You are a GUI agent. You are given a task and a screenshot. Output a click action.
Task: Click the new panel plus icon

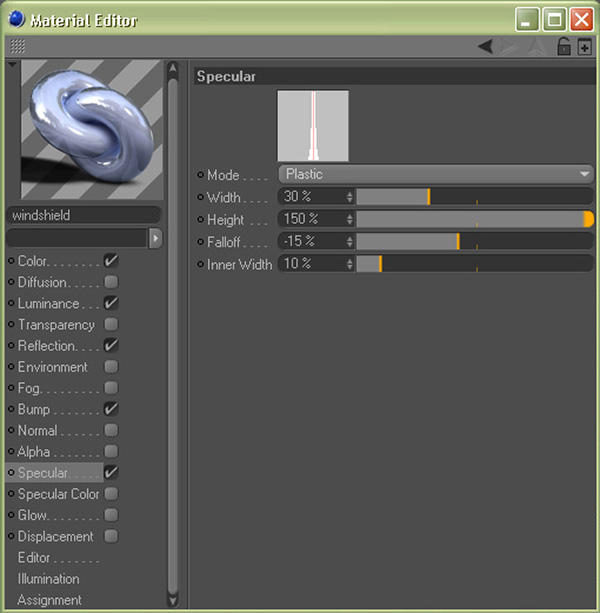(x=584, y=46)
